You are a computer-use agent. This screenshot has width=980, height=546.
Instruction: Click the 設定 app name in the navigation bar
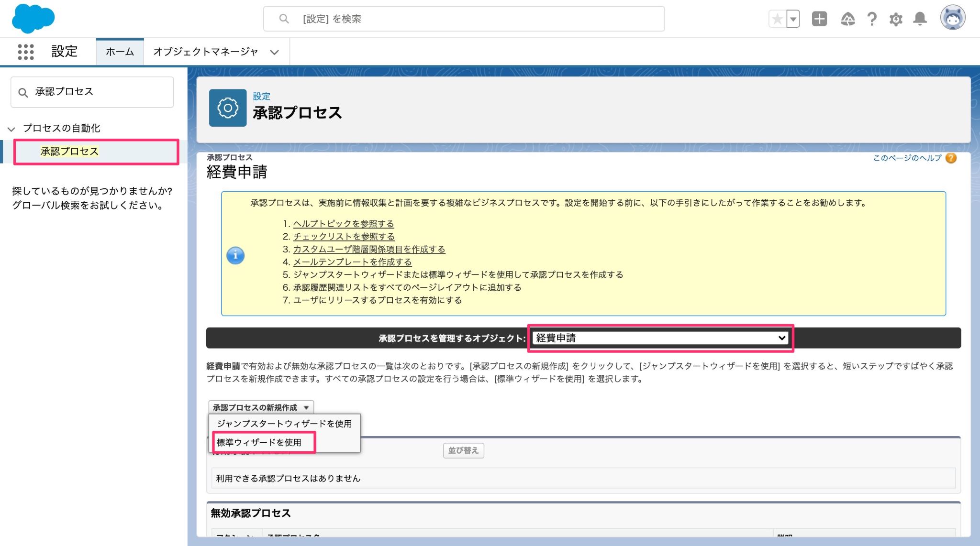tap(65, 52)
